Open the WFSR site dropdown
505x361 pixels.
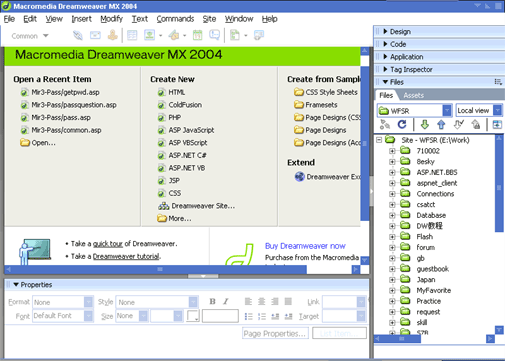pyautogui.click(x=447, y=110)
